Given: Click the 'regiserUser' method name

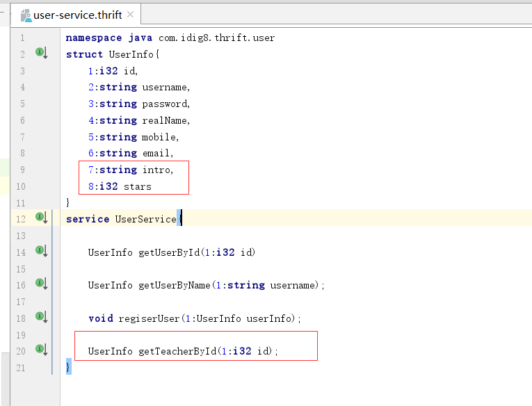Looking at the screenshot, I should 149,318.
